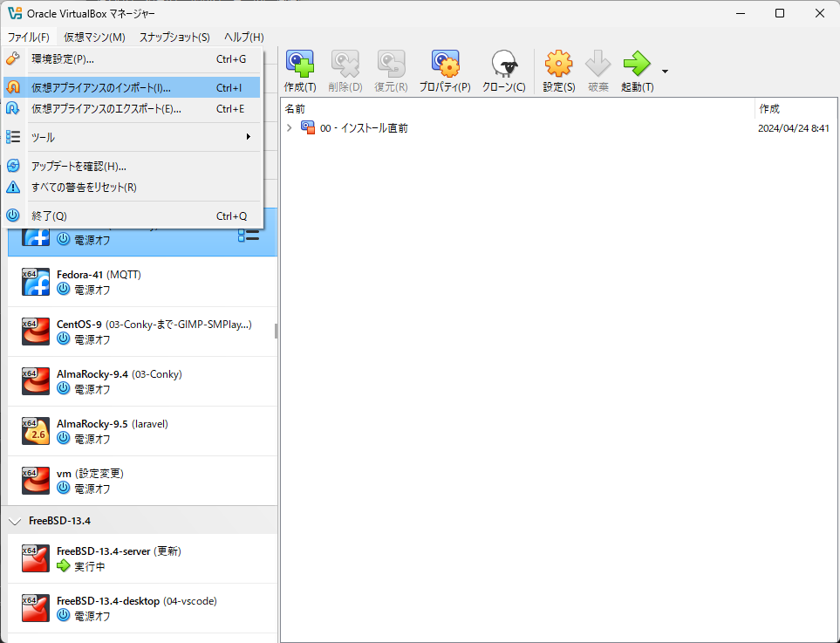Open the 仮想マシン(M) menu
The image size is (840, 643).
click(94, 37)
